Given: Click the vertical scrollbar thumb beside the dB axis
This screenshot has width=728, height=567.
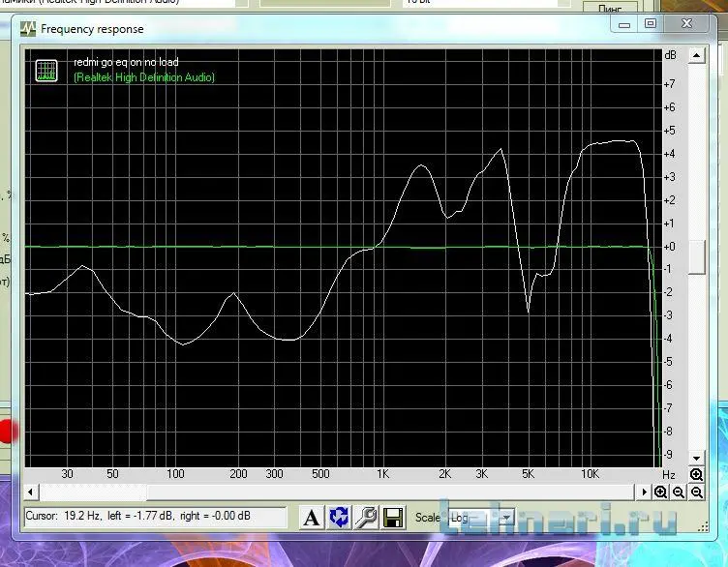Looking at the screenshot, I should pos(696,257).
